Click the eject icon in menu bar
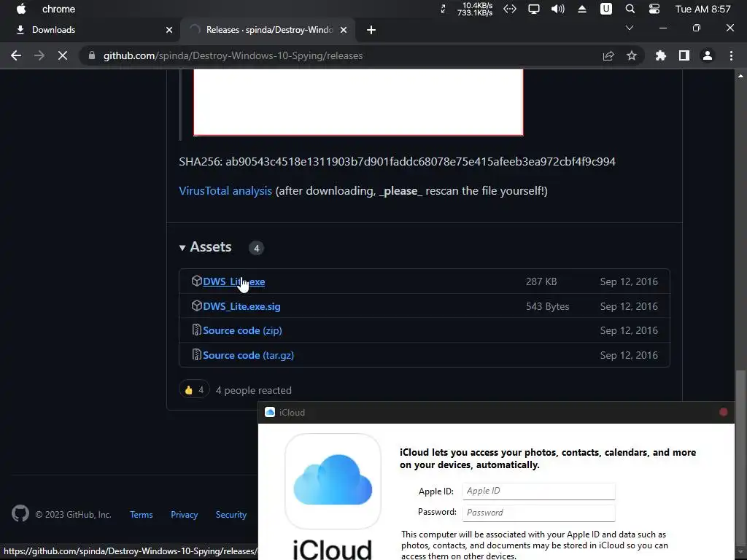The image size is (747, 560). coord(581,9)
